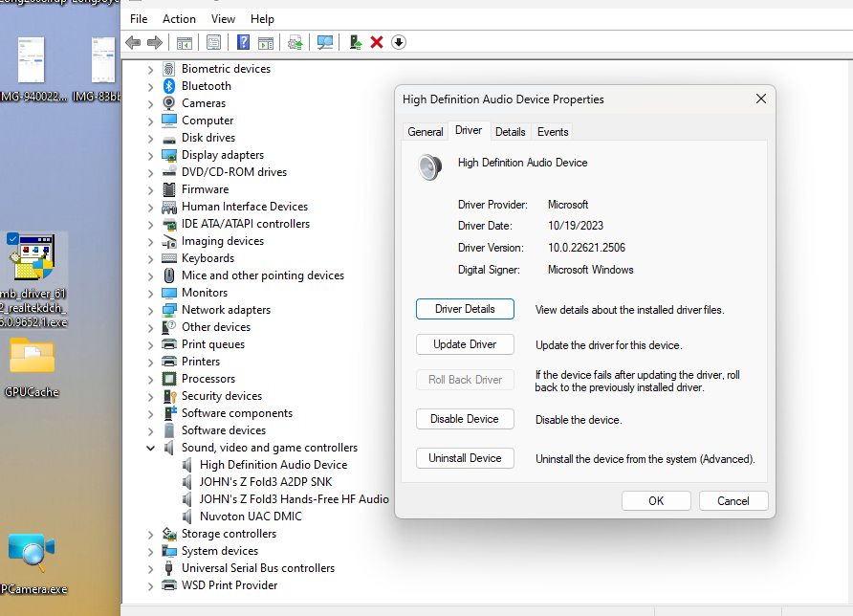Select the Firmware category icon

[x=169, y=189]
